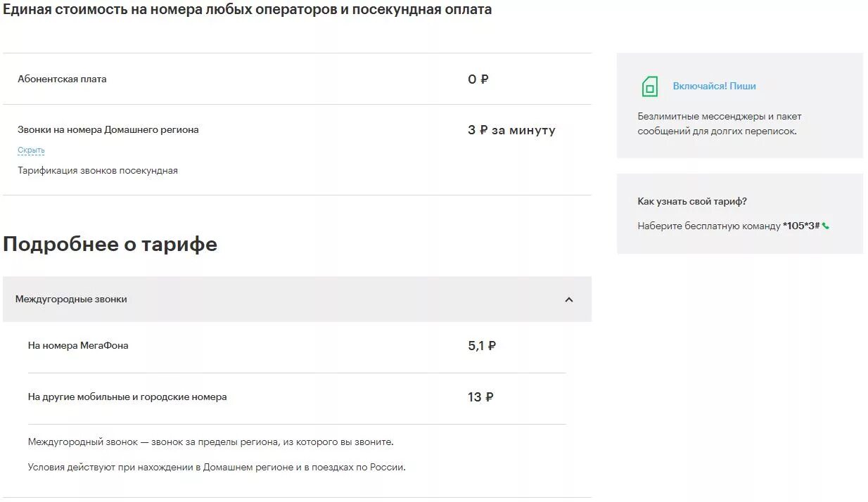Click the 3 ₽ за минуту price
Viewport: 868px width, 502px height.
tap(511, 130)
